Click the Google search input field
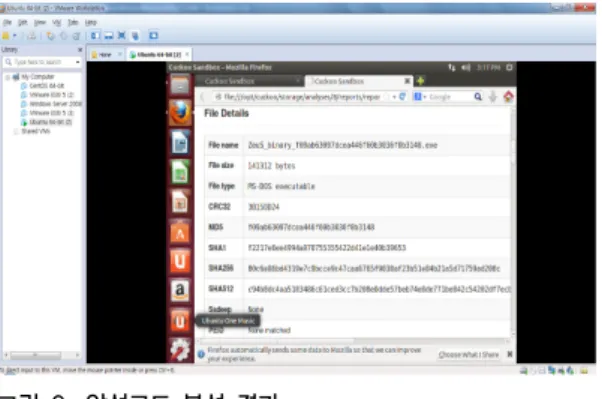602x399 pixels. pos(450,97)
